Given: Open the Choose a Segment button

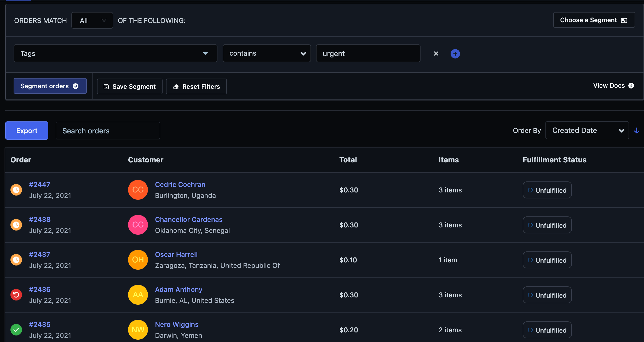Looking at the screenshot, I should [594, 20].
